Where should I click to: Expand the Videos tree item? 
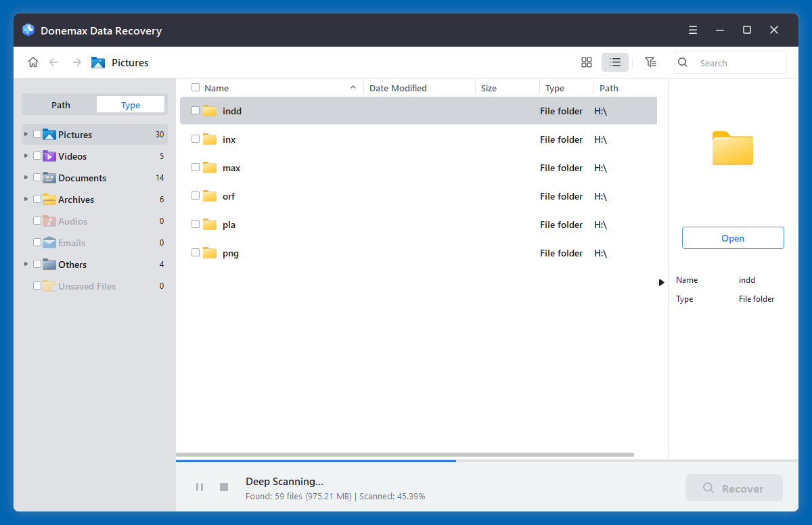[26, 156]
